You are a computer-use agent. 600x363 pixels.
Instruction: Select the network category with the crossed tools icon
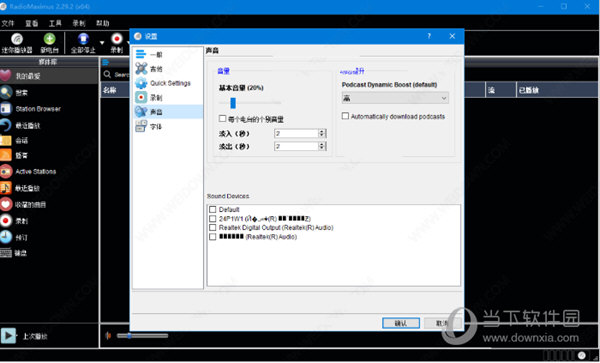pyautogui.click(x=168, y=69)
